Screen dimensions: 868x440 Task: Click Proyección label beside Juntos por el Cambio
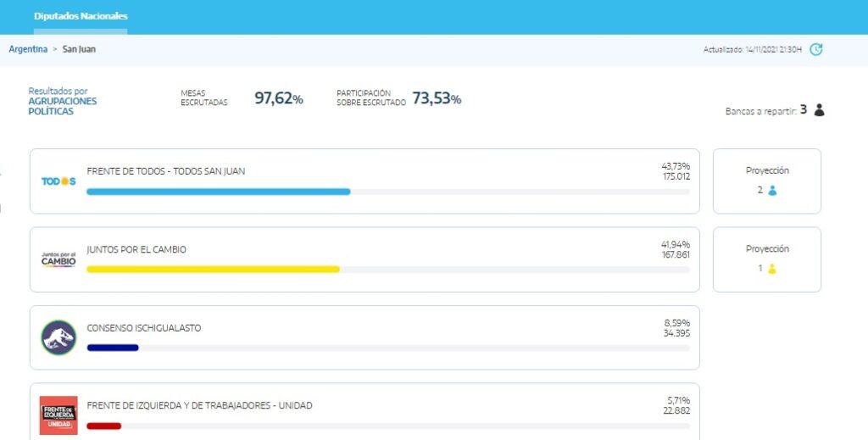pos(767,249)
